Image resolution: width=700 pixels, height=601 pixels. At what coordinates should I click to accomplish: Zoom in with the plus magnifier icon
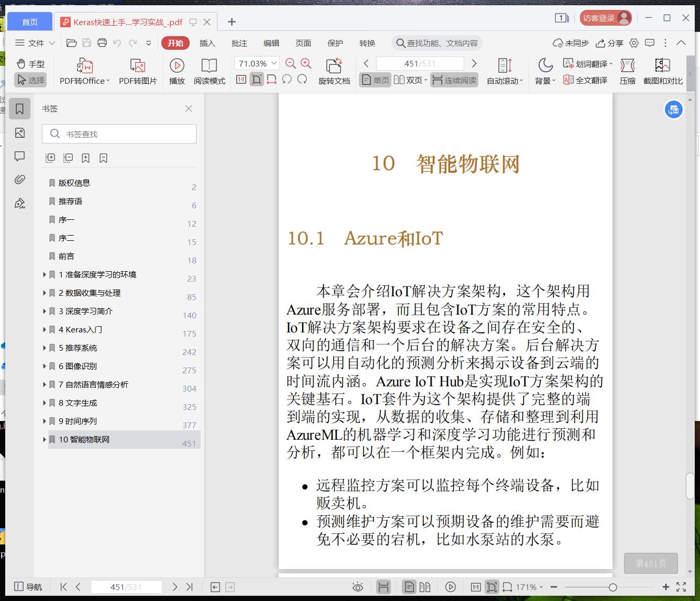coord(306,63)
